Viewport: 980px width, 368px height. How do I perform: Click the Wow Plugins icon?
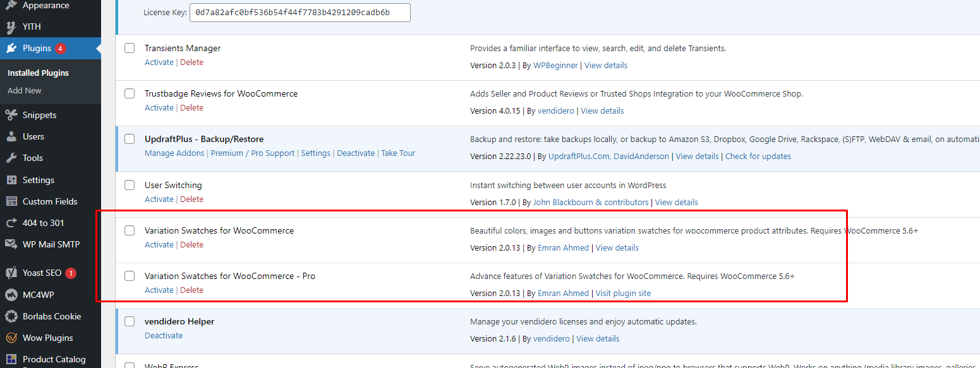[11, 338]
